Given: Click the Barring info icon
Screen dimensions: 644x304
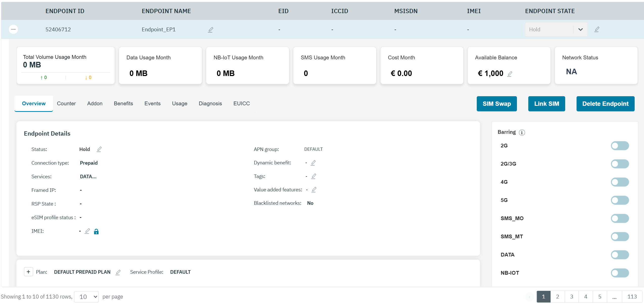Looking at the screenshot, I should [522, 133].
